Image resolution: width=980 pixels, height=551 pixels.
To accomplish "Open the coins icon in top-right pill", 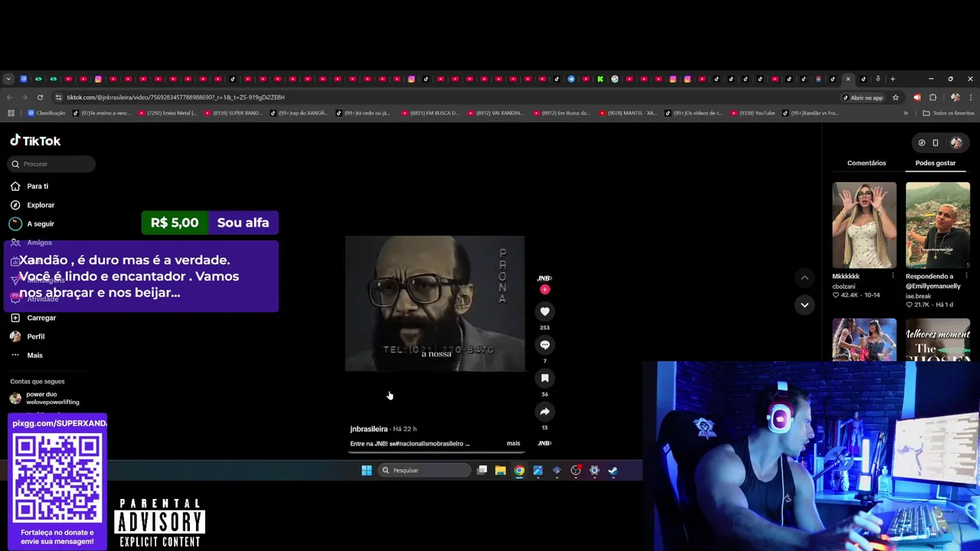I will [x=922, y=142].
